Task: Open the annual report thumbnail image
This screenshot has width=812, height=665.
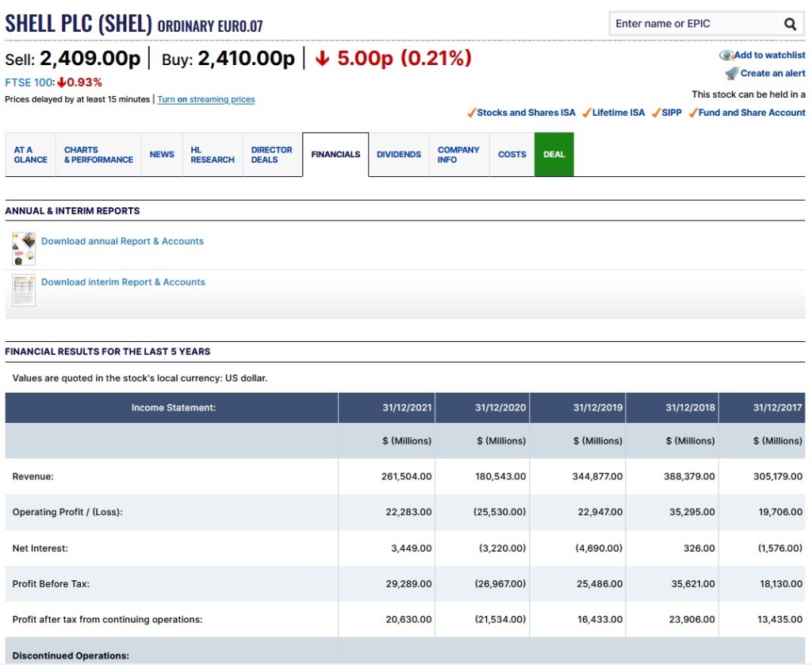Action: (24, 248)
